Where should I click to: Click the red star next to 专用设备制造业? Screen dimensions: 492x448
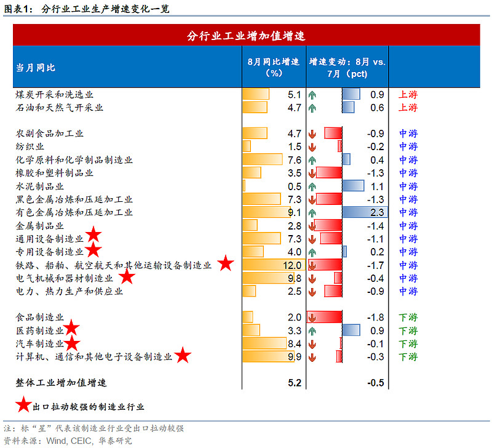coord(93,249)
